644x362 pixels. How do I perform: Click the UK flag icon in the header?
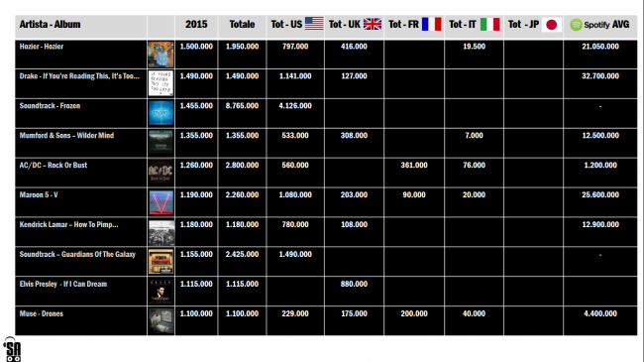(x=373, y=24)
